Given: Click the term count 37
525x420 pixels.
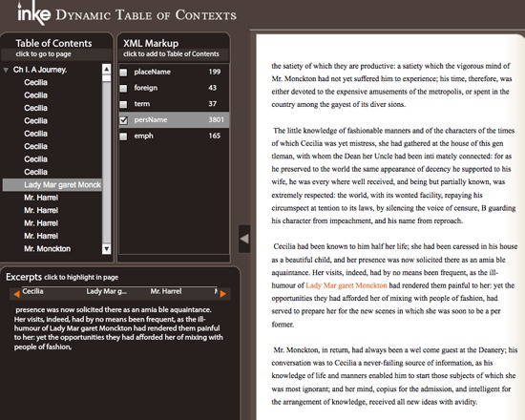Looking at the screenshot, I should [x=212, y=104].
